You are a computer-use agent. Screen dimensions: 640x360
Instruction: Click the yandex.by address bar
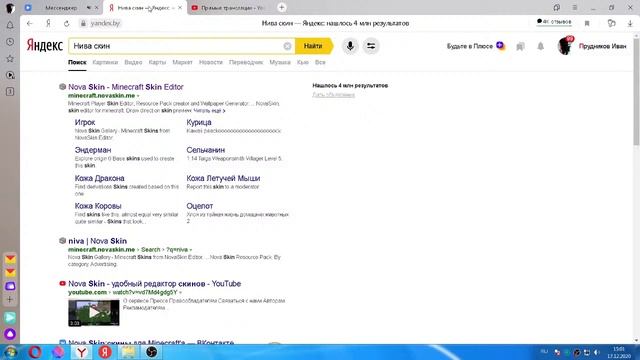click(x=105, y=23)
